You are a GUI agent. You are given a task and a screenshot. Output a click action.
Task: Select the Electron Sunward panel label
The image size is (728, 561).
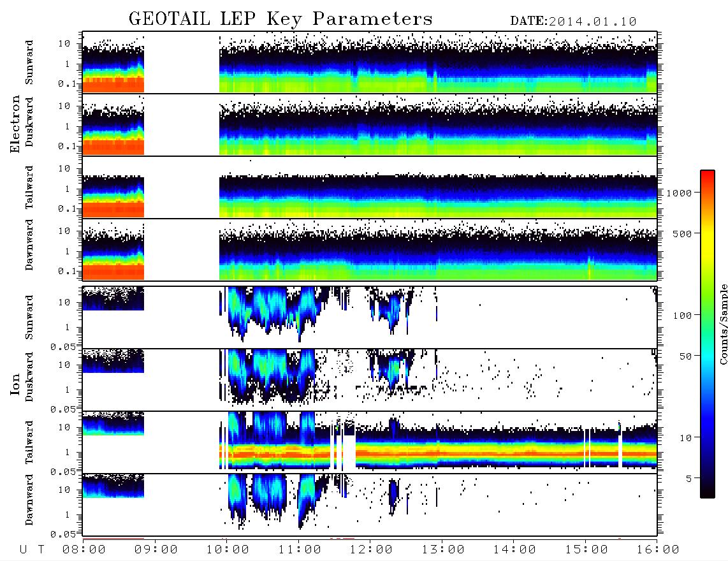(29, 62)
